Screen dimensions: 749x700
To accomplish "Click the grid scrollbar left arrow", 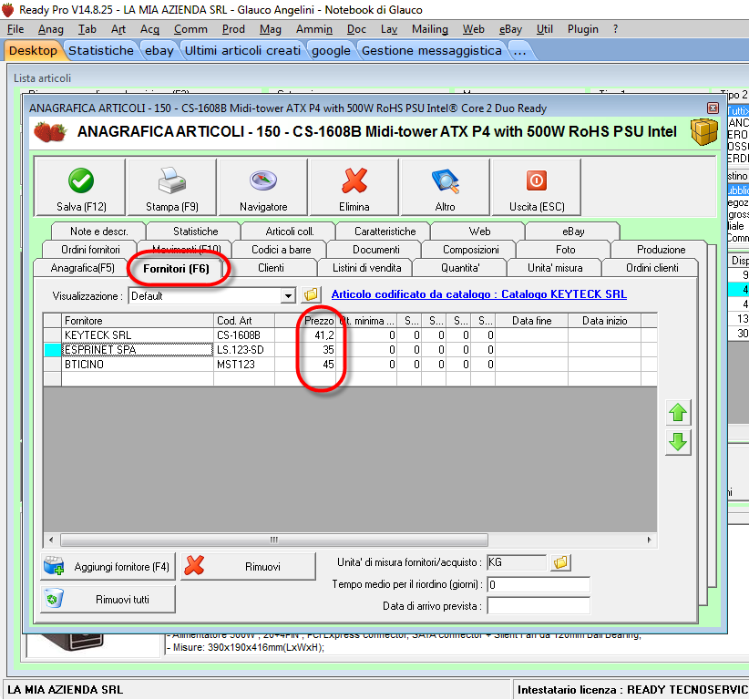I will (51, 540).
